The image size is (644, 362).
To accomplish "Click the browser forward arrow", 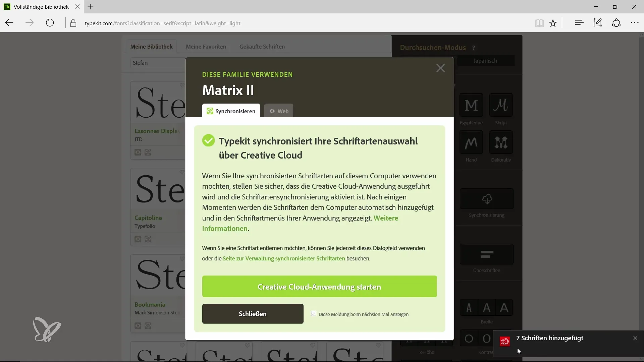I will 30,23.
